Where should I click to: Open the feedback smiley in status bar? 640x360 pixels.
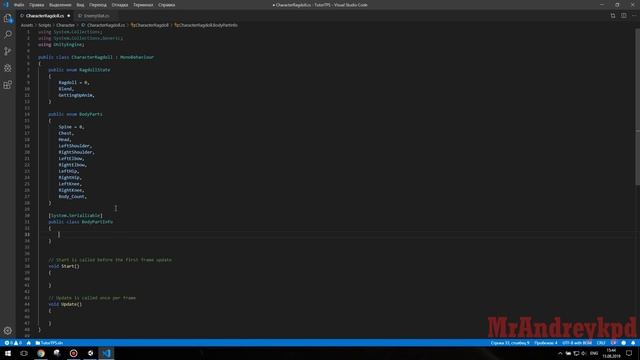coord(624,343)
